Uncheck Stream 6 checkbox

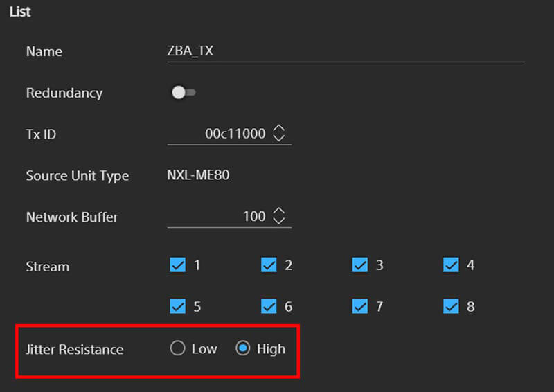(269, 306)
